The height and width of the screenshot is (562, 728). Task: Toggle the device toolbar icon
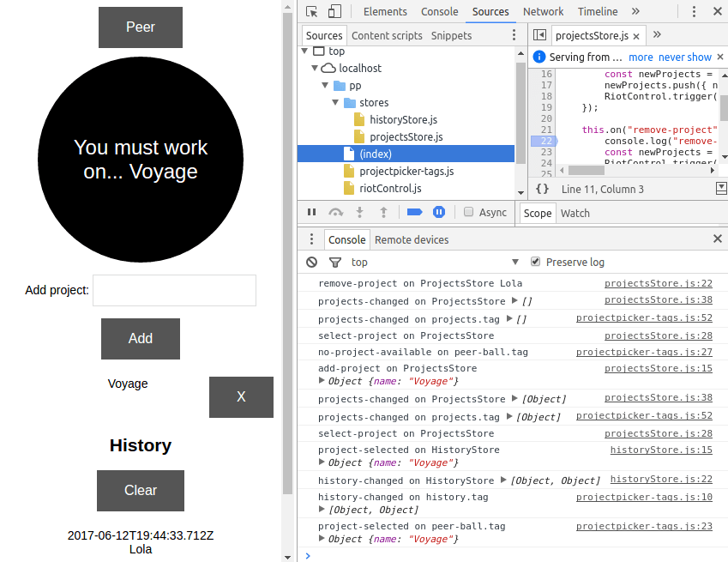click(334, 11)
